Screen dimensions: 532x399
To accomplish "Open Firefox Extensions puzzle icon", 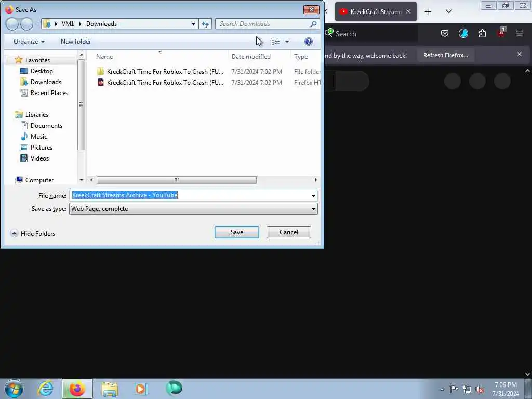I will tap(482, 33).
